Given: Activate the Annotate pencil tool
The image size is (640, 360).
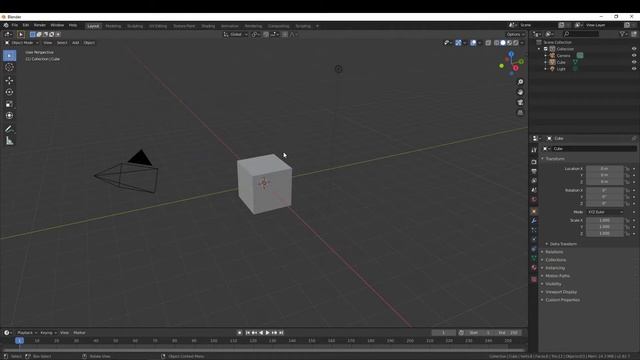Looking at the screenshot, I should (9, 129).
